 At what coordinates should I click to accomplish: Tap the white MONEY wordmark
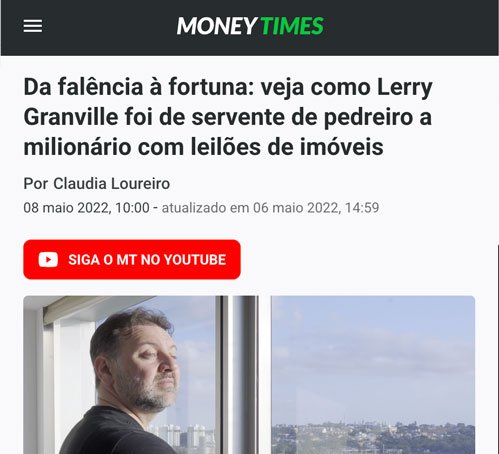tap(217, 26)
